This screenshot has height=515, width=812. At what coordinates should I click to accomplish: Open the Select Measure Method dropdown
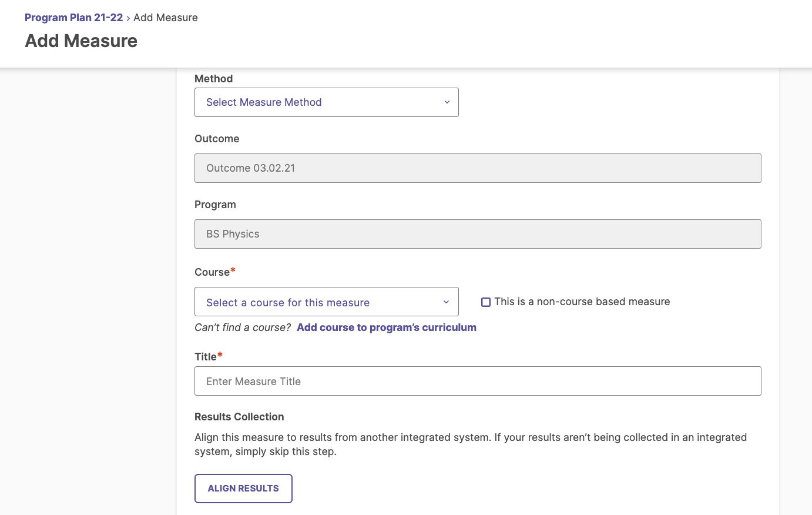pos(326,102)
